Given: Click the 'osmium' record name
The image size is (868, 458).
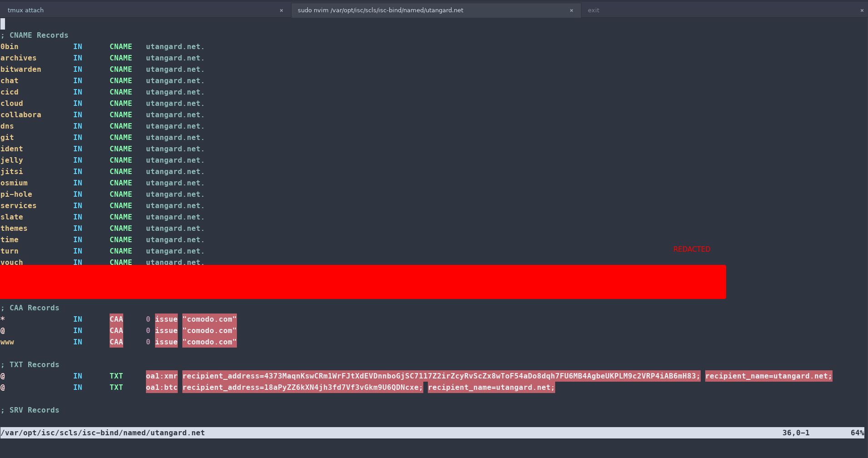Looking at the screenshot, I should [x=14, y=183].
